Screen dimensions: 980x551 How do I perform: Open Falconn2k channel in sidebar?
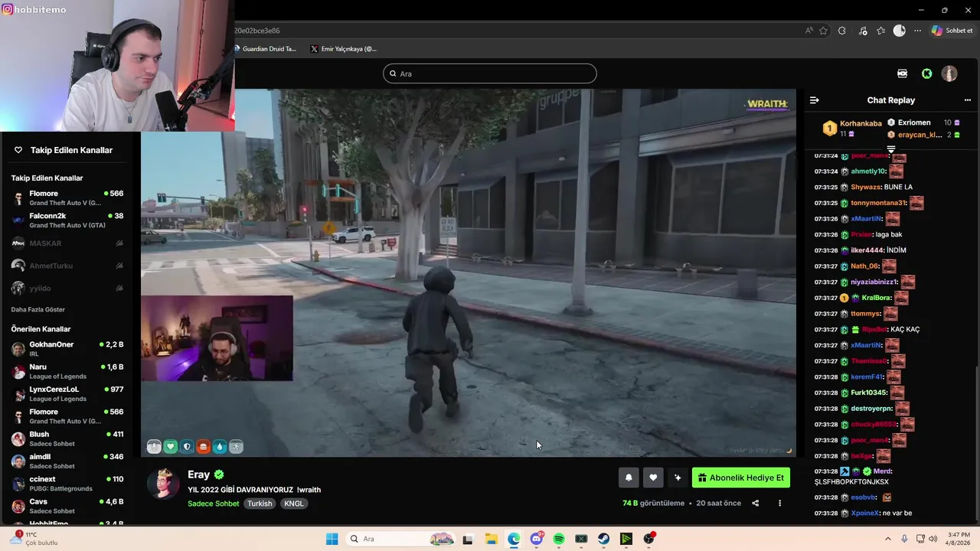point(67,220)
